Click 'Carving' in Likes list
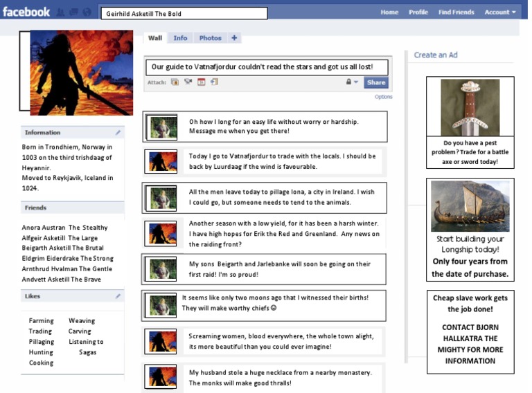The width and height of the screenshot is (532, 393). tap(80, 331)
